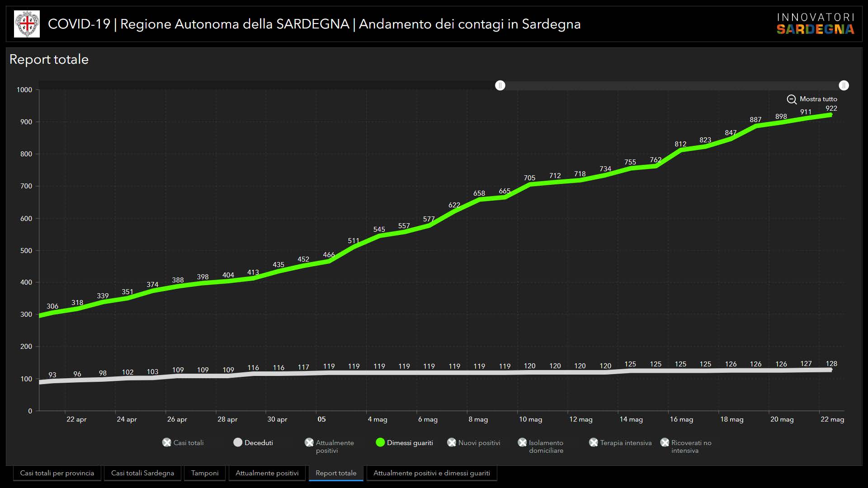The height and width of the screenshot is (488, 868).
Task: Toggle the Terapia intensiva legend icon
Action: point(594,442)
